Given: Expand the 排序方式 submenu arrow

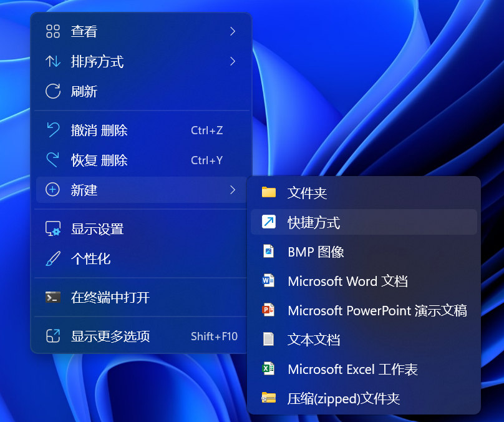Looking at the screenshot, I should (233, 61).
